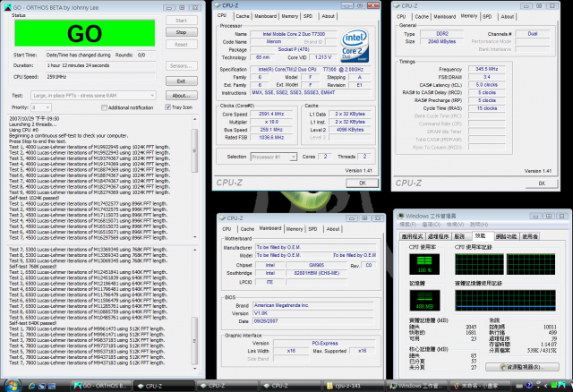Click ORTHOS window title bar icon

(8, 7)
